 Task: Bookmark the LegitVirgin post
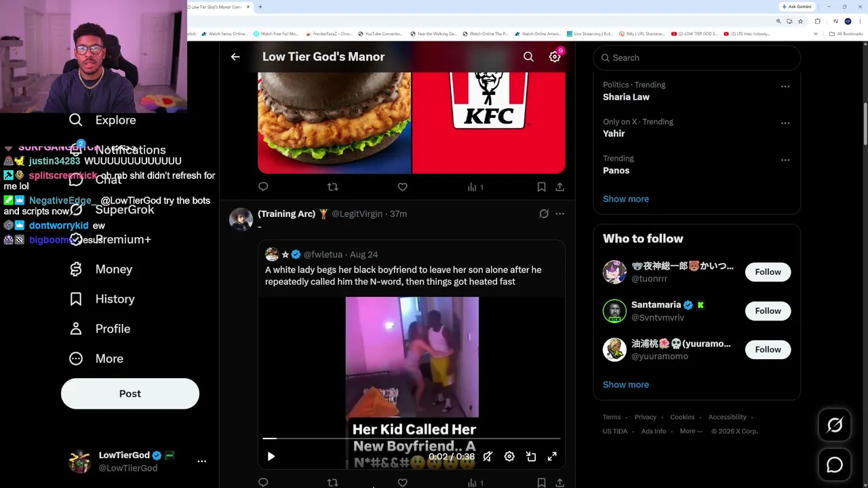[x=541, y=483]
